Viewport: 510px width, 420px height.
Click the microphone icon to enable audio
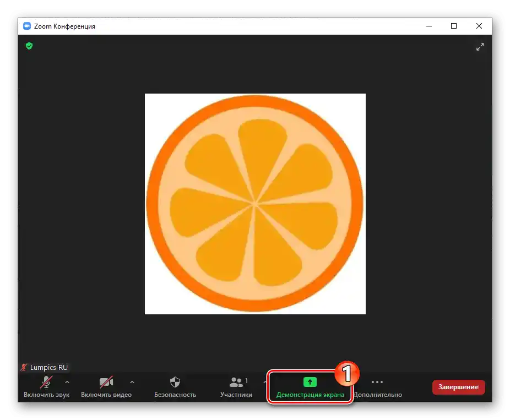click(47, 381)
